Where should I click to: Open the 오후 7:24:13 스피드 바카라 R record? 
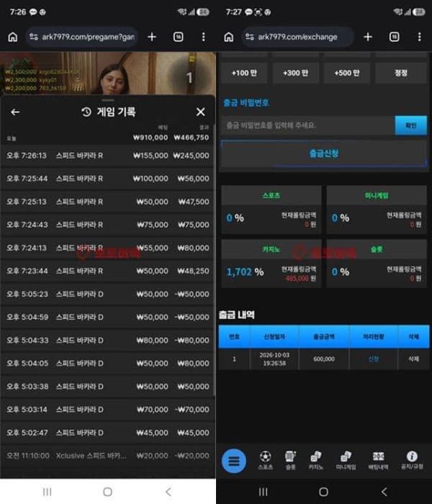107,248
